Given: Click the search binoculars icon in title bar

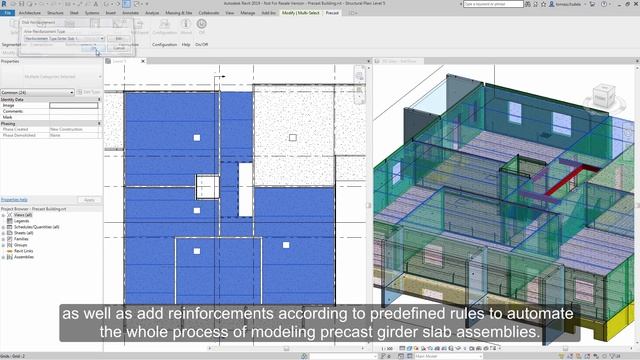Looking at the screenshot, I should point(528,4).
